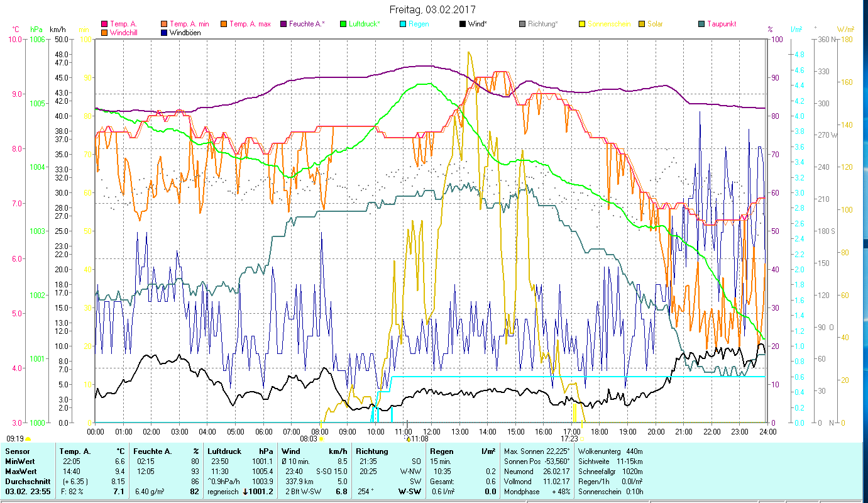Click the blue Windböen legend square

pos(164,32)
